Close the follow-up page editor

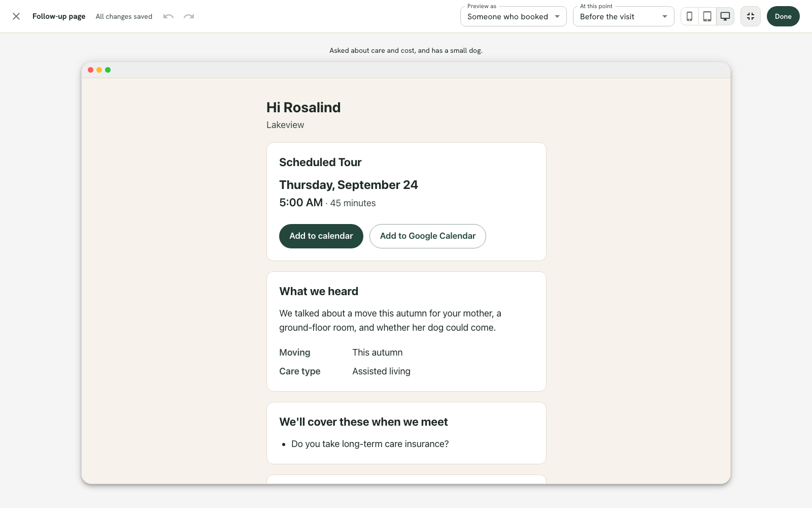16,16
